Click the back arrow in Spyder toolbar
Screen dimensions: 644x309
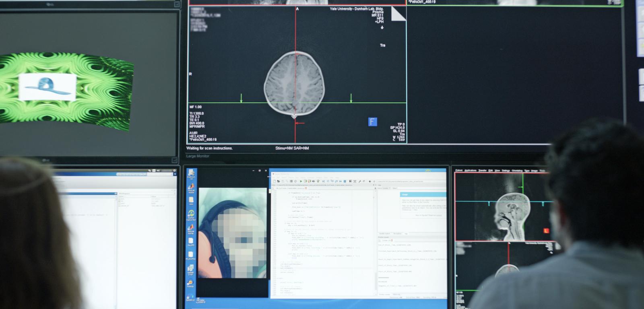(x=370, y=181)
